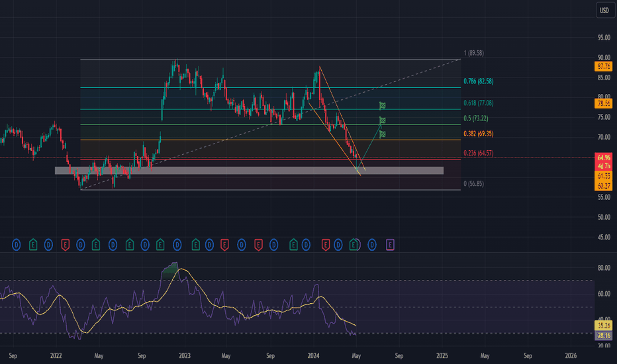Click the Fibonacci label 0.236 (64.57)
The image size is (617, 364).
(478, 153)
